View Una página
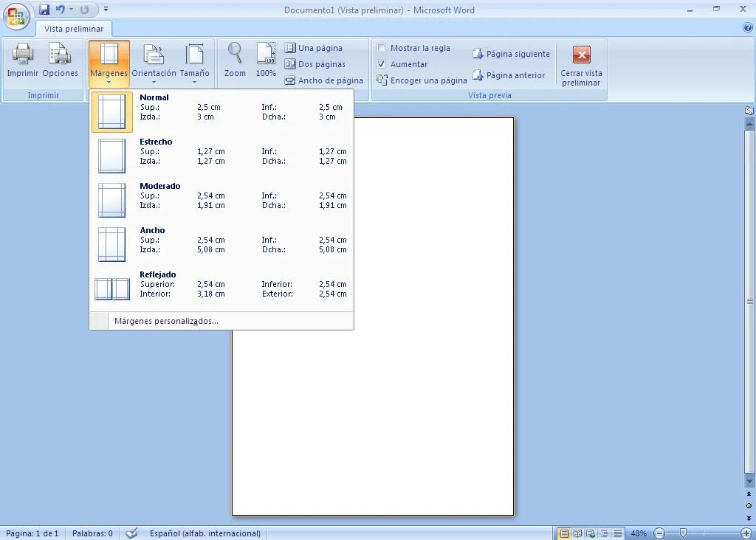The height and width of the screenshot is (540, 756). tap(314, 48)
